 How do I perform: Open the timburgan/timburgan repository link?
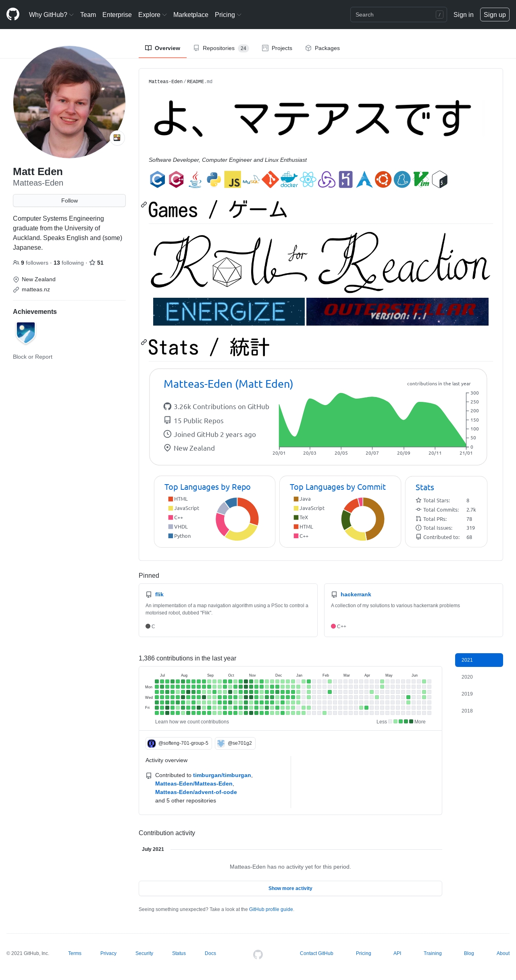pyautogui.click(x=222, y=775)
